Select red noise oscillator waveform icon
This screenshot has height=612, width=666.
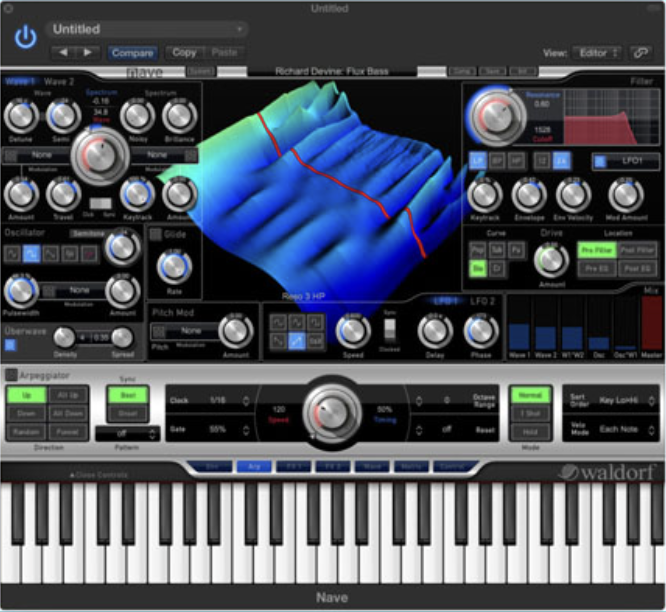tap(89, 254)
